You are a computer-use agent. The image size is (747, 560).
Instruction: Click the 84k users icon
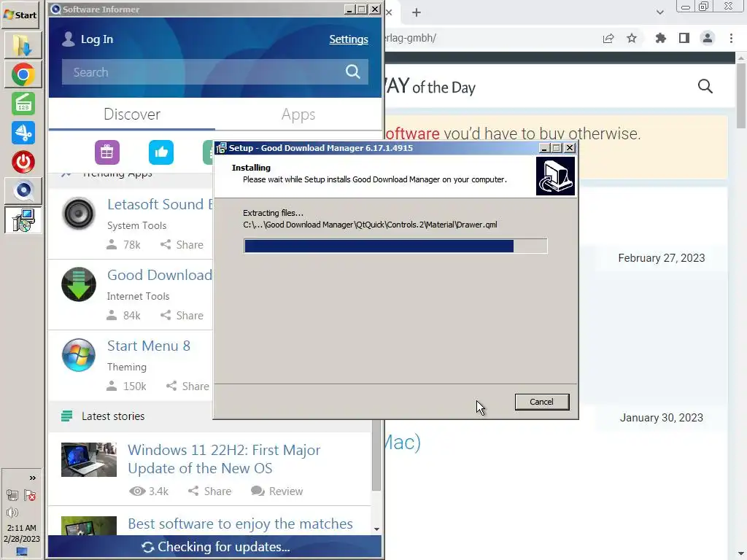point(112,315)
